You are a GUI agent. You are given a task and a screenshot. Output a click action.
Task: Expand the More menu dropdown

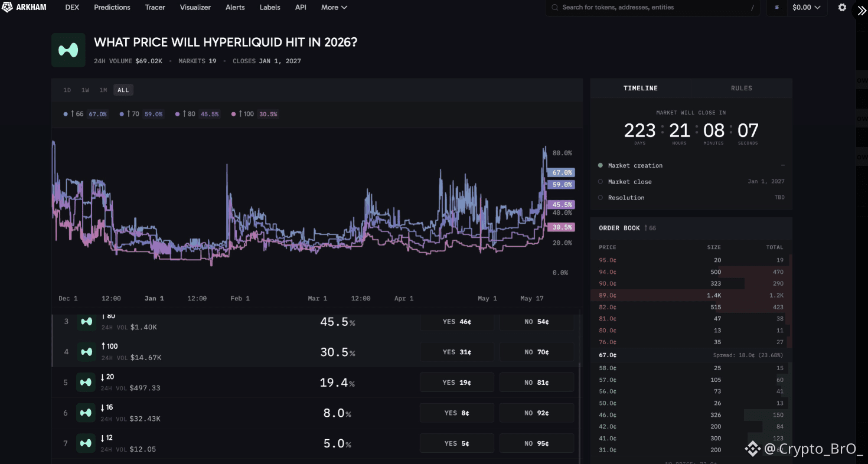coord(334,8)
